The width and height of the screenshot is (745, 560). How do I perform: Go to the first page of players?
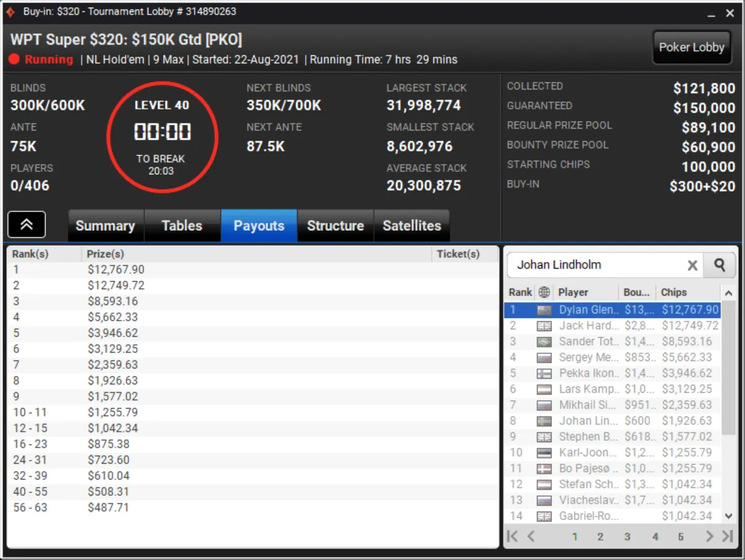coord(512,536)
